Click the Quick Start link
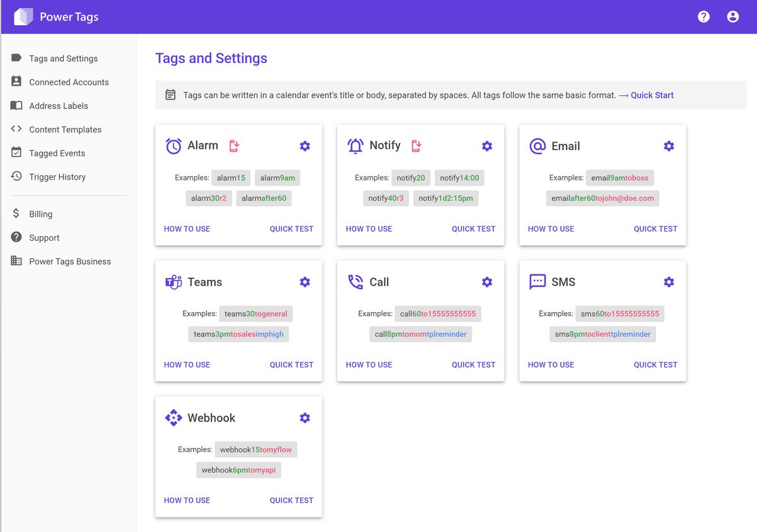The image size is (757, 532). 652,95
